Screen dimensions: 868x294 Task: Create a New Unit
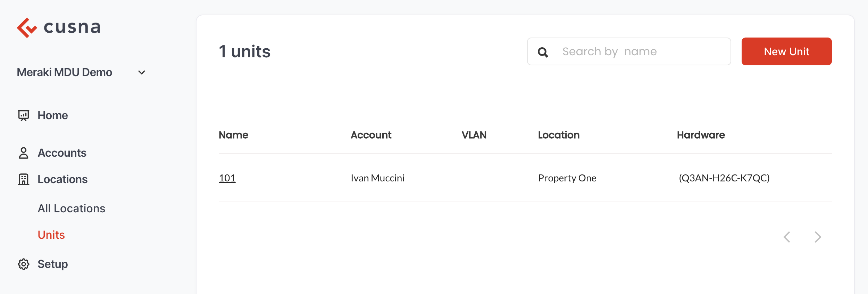click(x=787, y=51)
